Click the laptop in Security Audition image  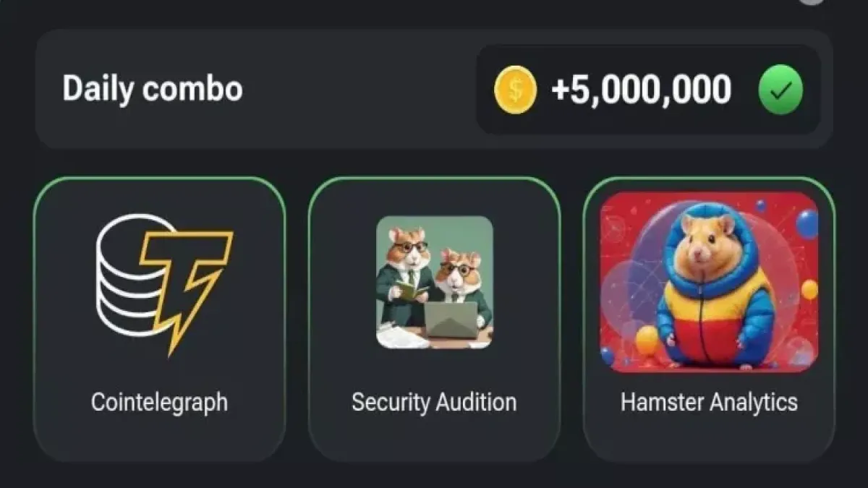(x=451, y=320)
